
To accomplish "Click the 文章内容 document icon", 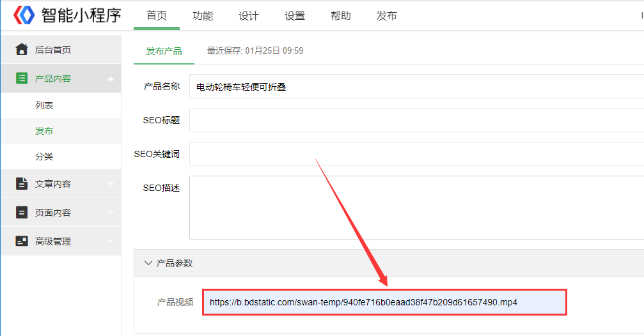I will coord(22,184).
